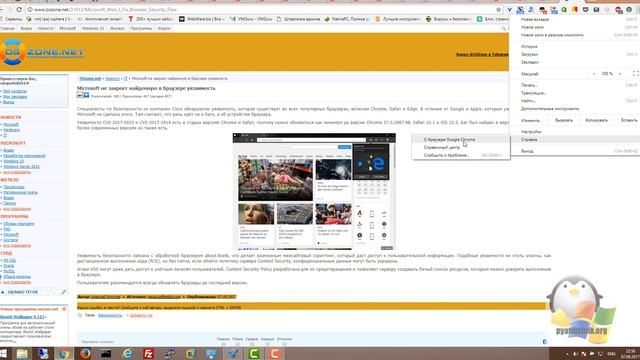
Task: Choose "О браузере Google Chrome" submenu item
Action: point(461,140)
